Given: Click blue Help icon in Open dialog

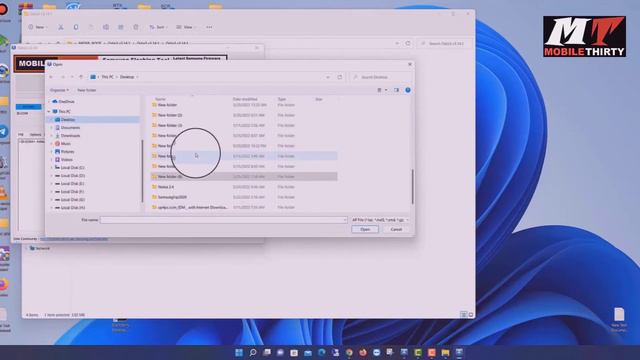Looking at the screenshot, I should pyautogui.click(x=407, y=90).
